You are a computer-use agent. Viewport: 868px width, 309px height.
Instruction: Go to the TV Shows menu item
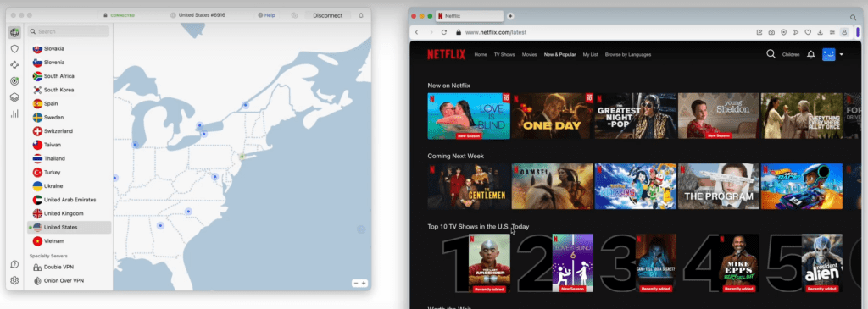coord(504,55)
